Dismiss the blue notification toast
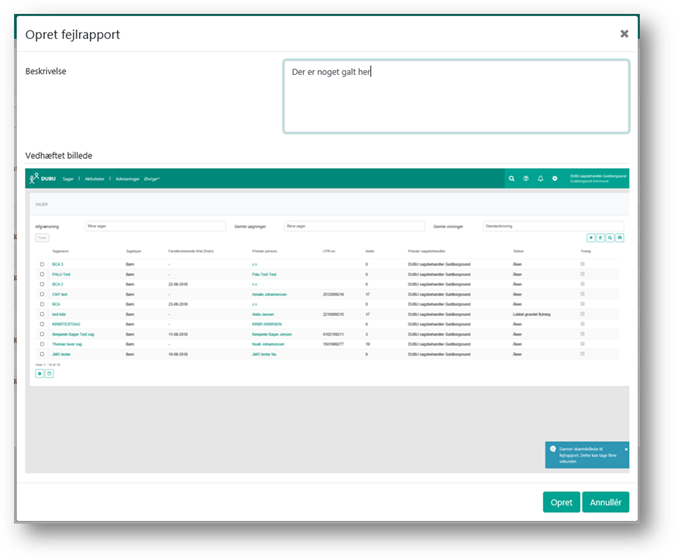The width and height of the screenshot is (675, 559). click(626, 450)
